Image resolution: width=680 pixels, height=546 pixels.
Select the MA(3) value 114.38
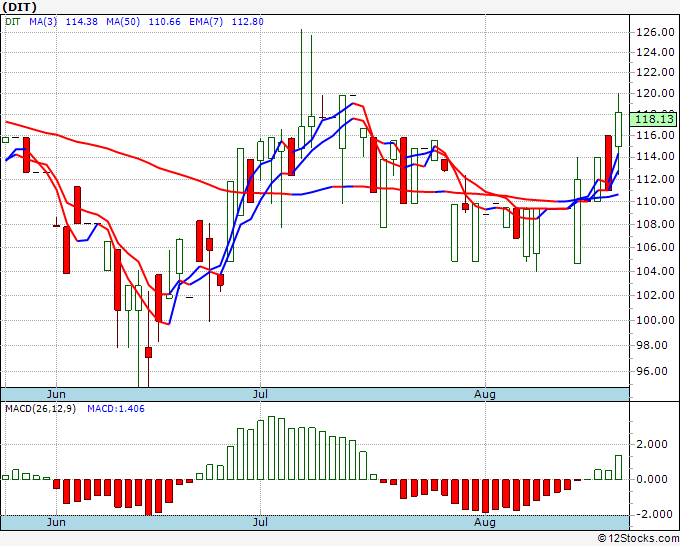[82, 21]
